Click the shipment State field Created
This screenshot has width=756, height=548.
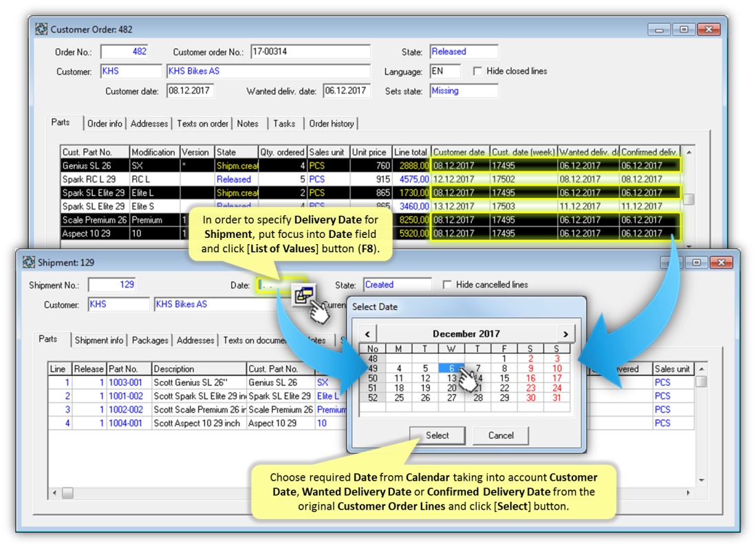[x=398, y=285]
